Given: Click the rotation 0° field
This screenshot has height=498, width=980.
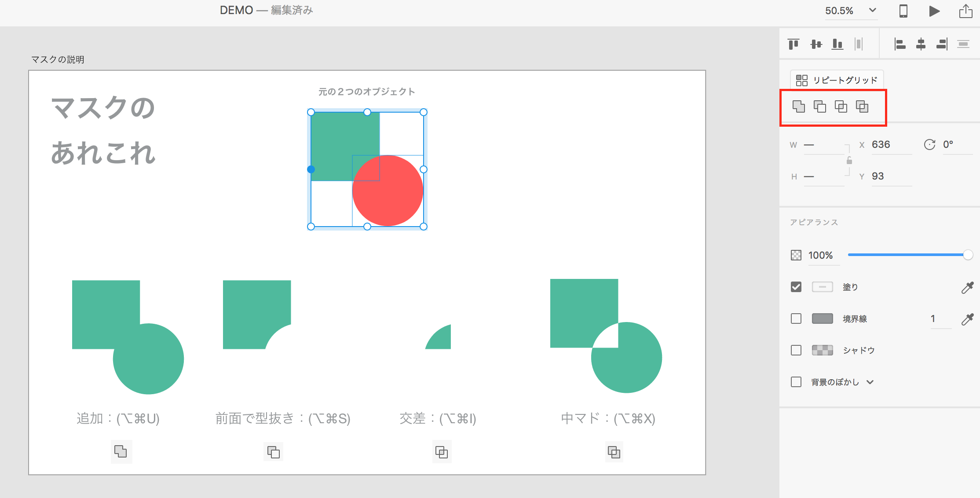Looking at the screenshot, I should tap(957, 145).
